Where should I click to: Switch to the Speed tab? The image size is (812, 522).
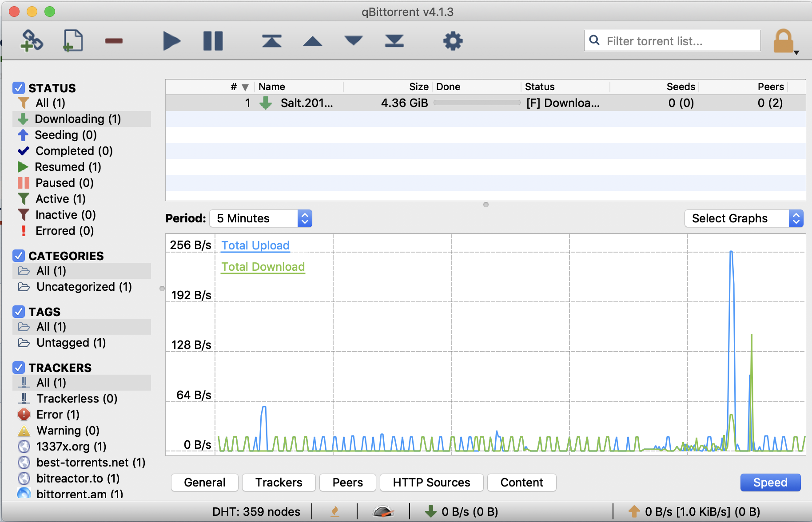771,482
